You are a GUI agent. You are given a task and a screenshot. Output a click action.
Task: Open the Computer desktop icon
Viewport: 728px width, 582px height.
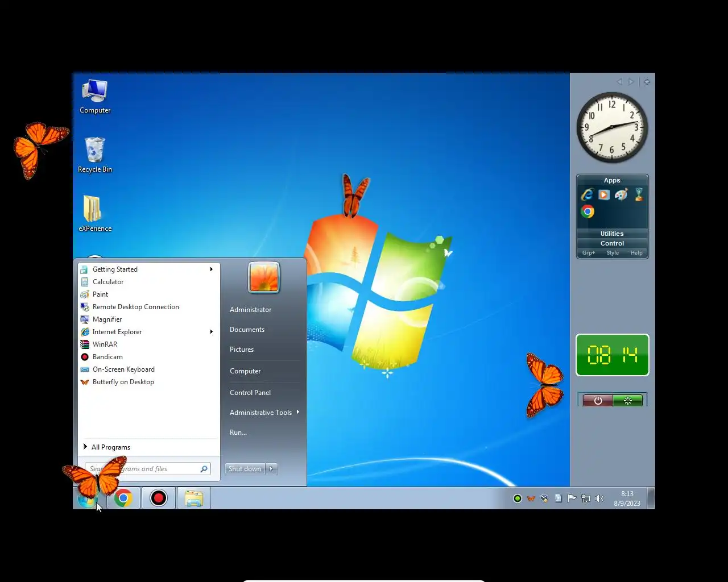tap(95, 97)
